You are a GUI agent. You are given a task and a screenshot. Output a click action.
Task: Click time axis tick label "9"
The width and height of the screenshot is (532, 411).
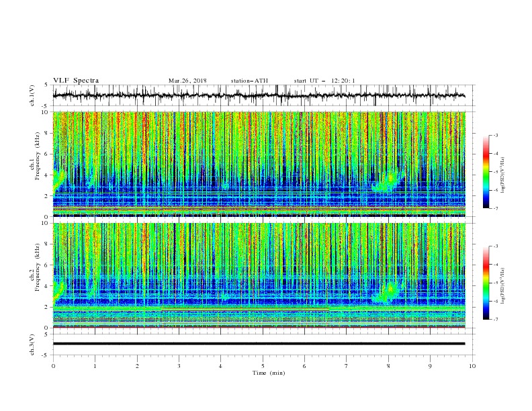point(430,366)
